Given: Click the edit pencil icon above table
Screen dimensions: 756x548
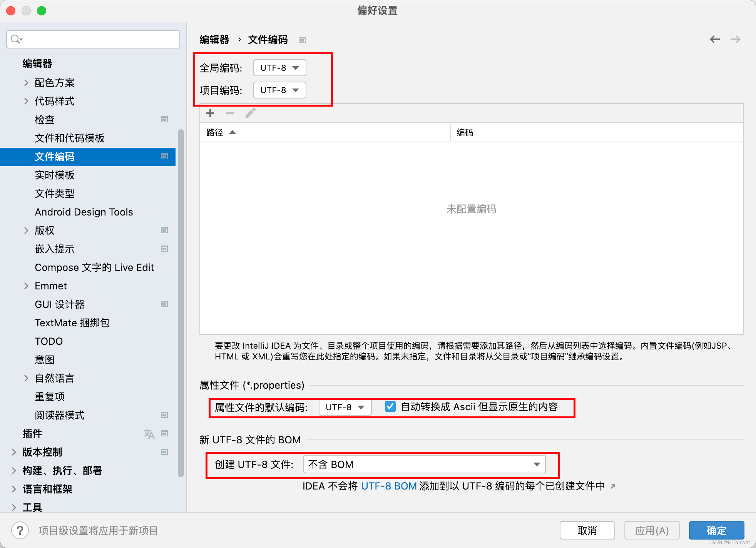Looking at the screenshot, I should (x=250, y=113).
